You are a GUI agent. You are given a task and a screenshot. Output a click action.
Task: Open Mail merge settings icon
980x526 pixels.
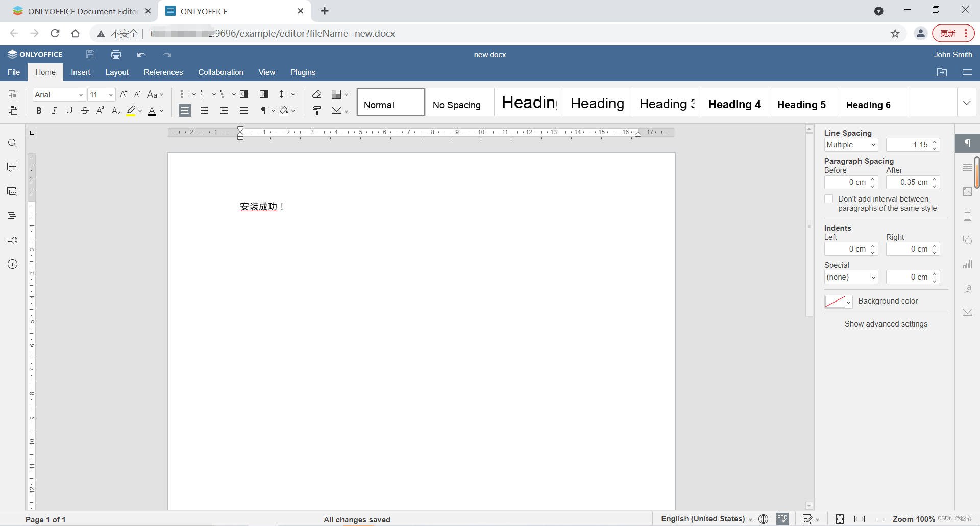tap(967, 312)
